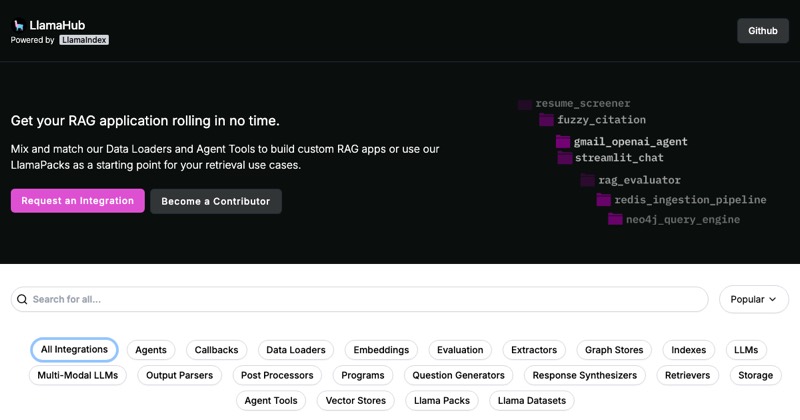Click the neo4j_query_engine folder icon

615,219
